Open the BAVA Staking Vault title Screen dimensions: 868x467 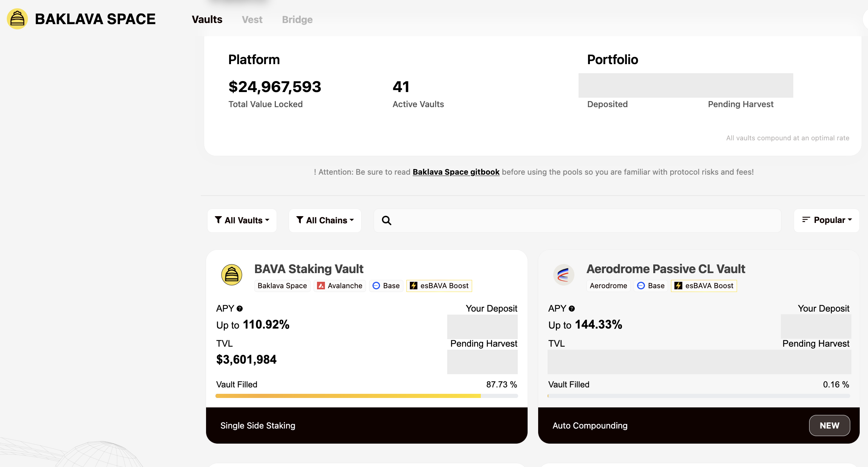click(309, 269)
